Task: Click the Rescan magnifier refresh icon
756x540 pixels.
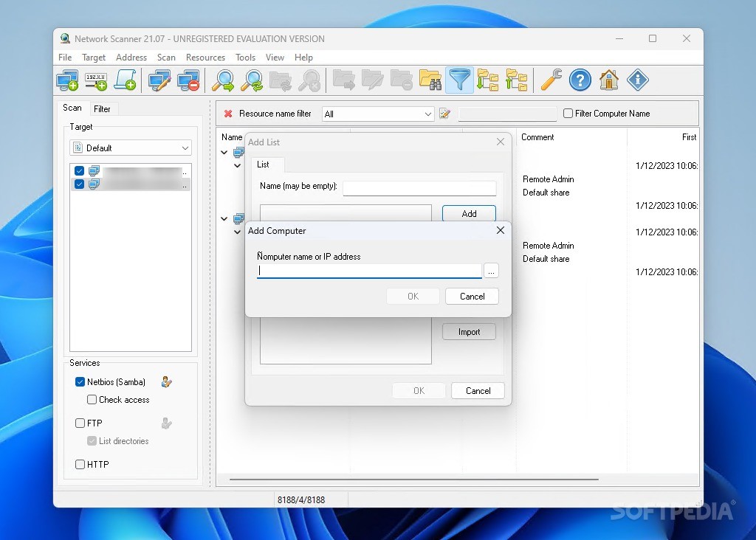Action: pyautogui.click(x=252, y=80)
